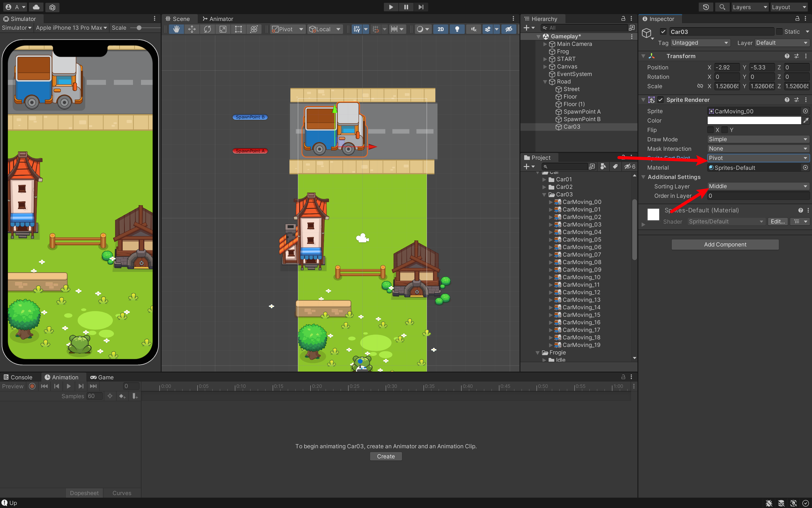Image resolution: width=812 pixels, height=508 pixels.
Task: Toggle 2D view mode in Scene
Action: [x=441, y=29]
